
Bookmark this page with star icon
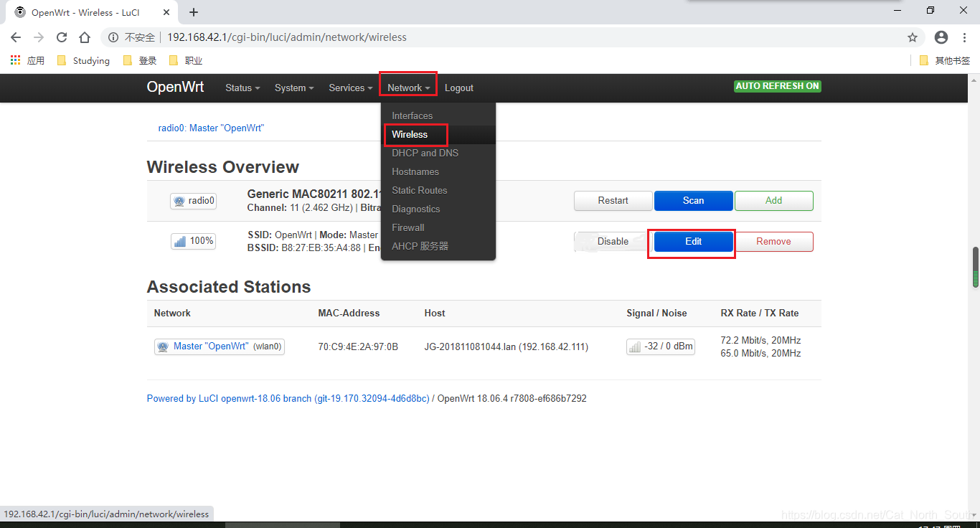pos(913,37)
